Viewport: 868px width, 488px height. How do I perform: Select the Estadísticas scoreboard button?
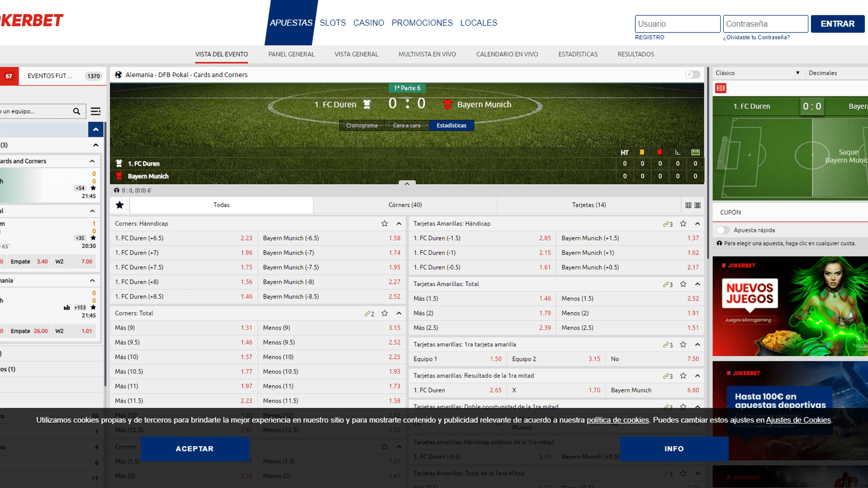(451, 126)
